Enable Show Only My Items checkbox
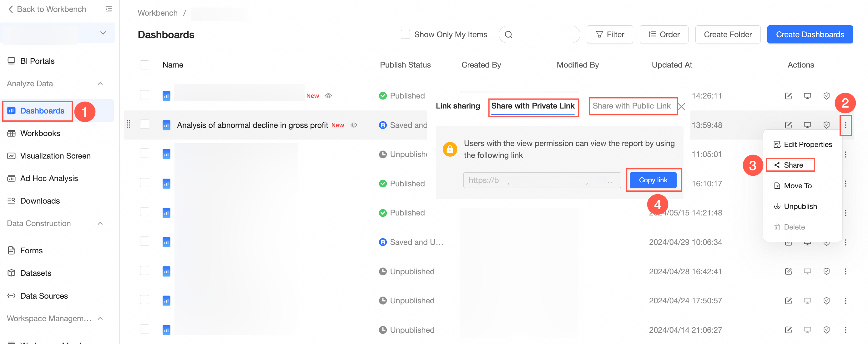 click(x=405, y=34)
